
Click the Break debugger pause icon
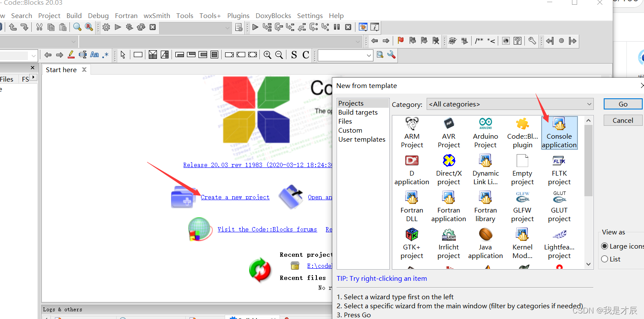[337, 27]
